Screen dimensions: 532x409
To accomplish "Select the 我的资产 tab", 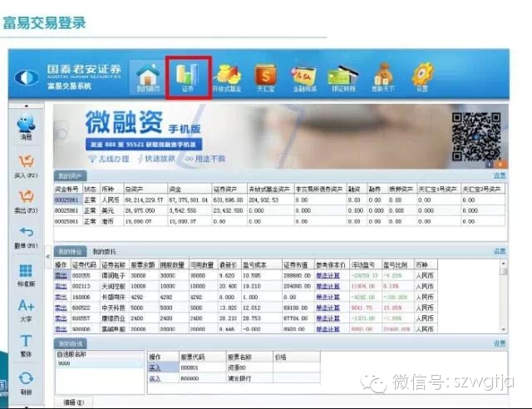I will (x=70, y=175).
